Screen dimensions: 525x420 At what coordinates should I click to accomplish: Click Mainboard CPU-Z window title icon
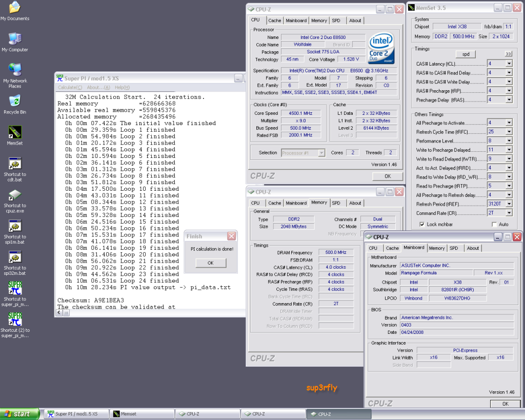[x=369, y=237]
